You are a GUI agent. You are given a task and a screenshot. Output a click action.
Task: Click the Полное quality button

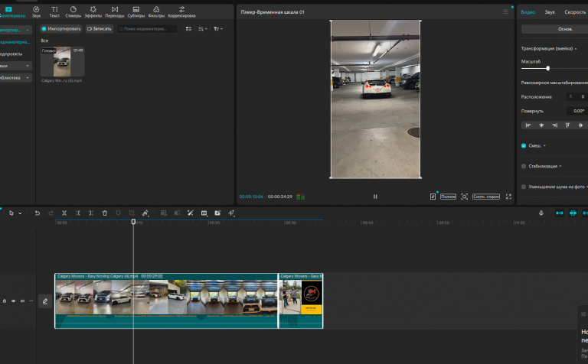[x=448, y=197]
